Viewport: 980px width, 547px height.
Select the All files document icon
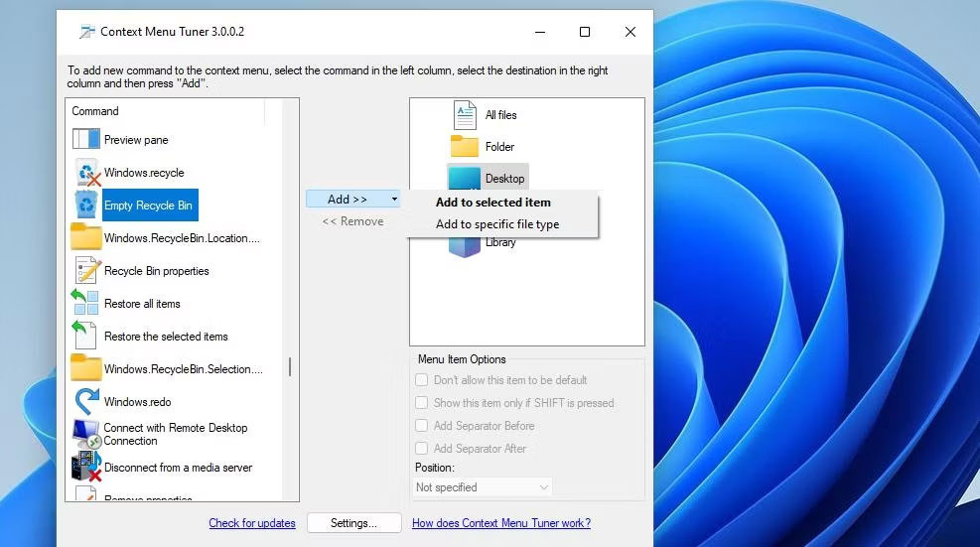pyautogui.click(x=465, y=115)
